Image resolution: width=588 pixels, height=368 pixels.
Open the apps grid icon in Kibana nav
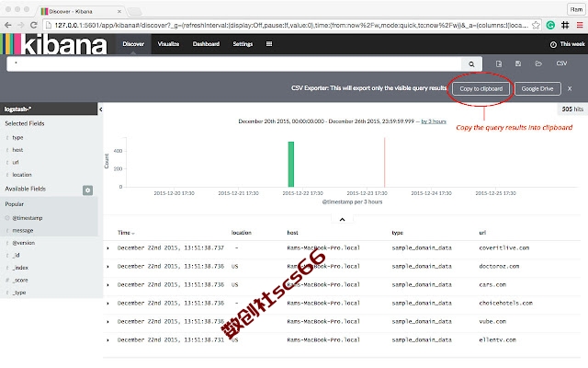click(269, 44)
